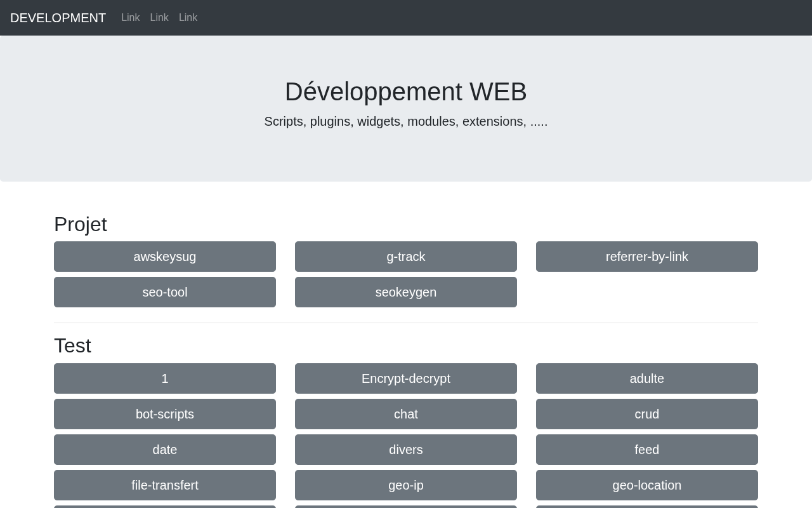The width and height of the screenshot is (812, 508).
Task: Select the referrer-by-link project button
Action: (x=647, y=257)
